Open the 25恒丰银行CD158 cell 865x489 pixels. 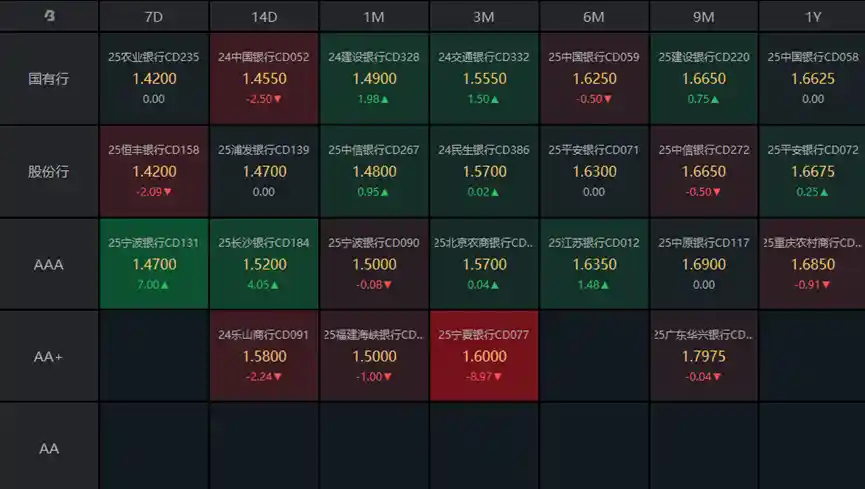(154, 171)
